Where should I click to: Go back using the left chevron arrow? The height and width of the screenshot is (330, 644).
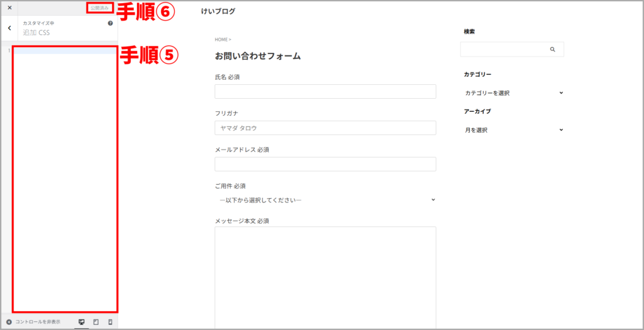click(9, 28)
